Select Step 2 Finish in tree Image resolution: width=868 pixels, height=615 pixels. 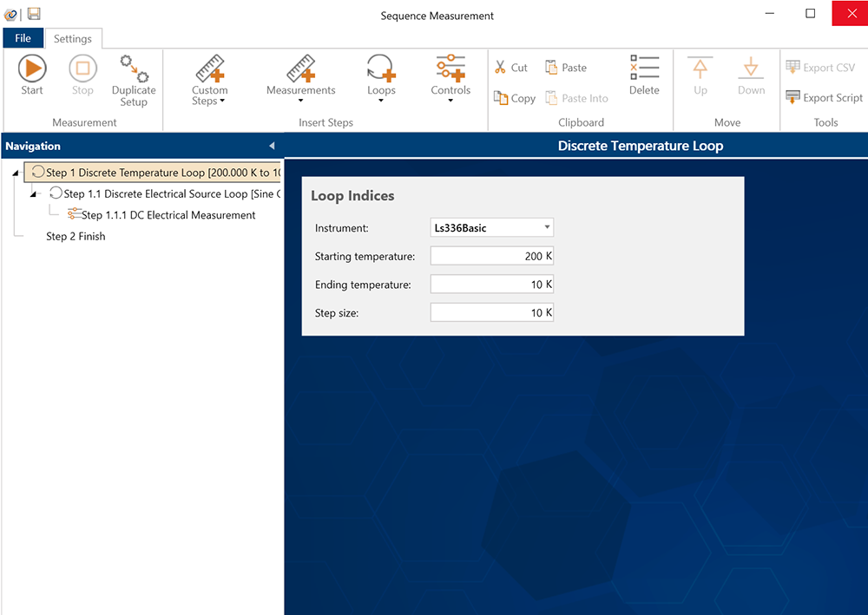click(76, 236)
